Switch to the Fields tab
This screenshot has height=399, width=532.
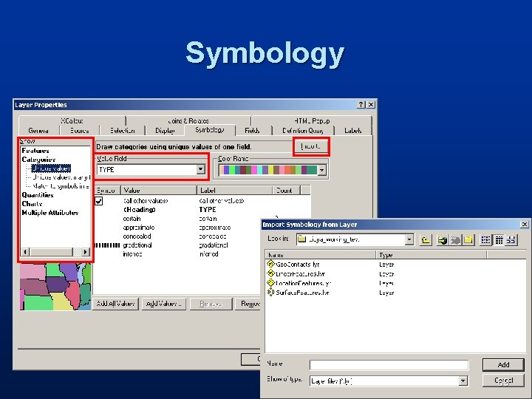click(252, 131)
